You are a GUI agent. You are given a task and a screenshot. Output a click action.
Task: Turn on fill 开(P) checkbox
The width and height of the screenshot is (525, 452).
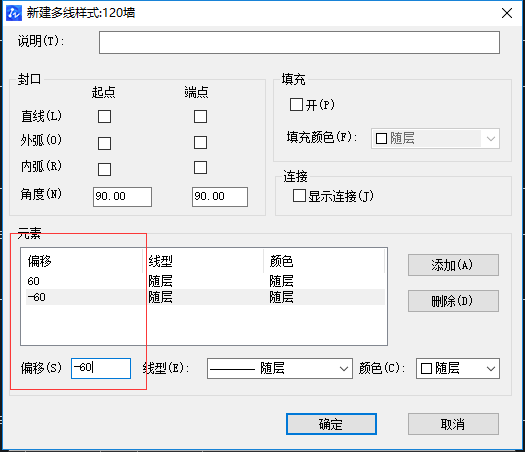click(x=296, y=104)
